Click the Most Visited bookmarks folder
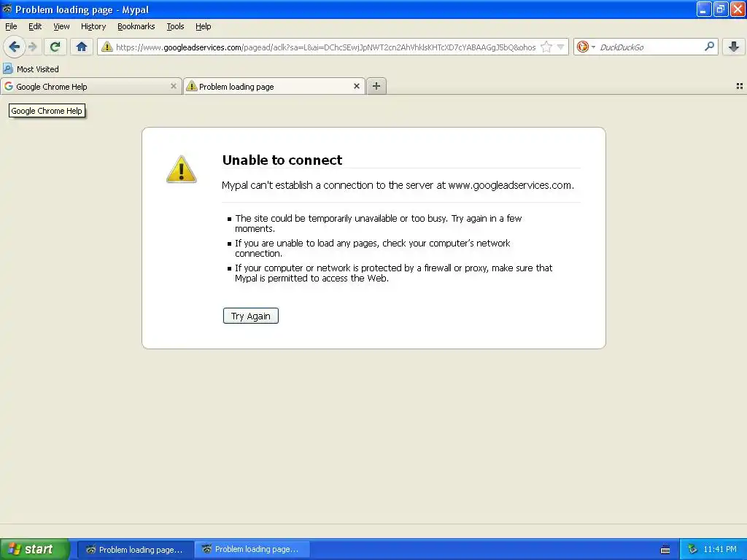The height and width of the screenshot is (560, 747). [31, 69]
